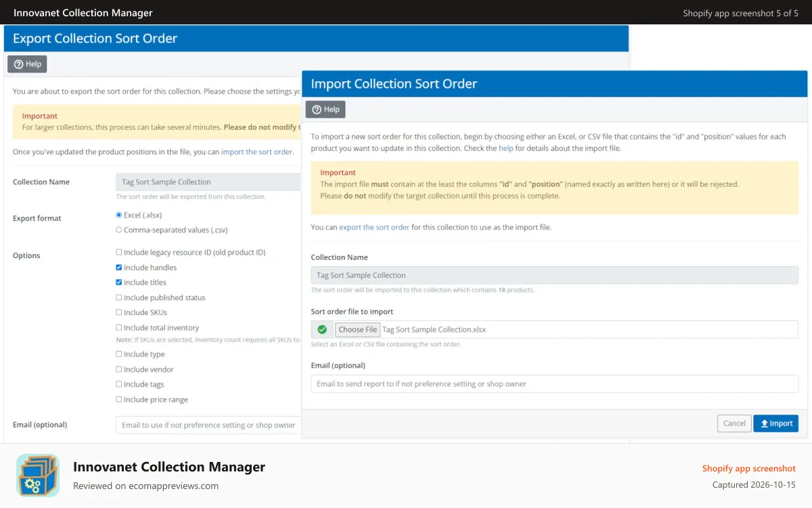
Task: Check the Include SKUs checkbox
Action: tap(119, 312)
